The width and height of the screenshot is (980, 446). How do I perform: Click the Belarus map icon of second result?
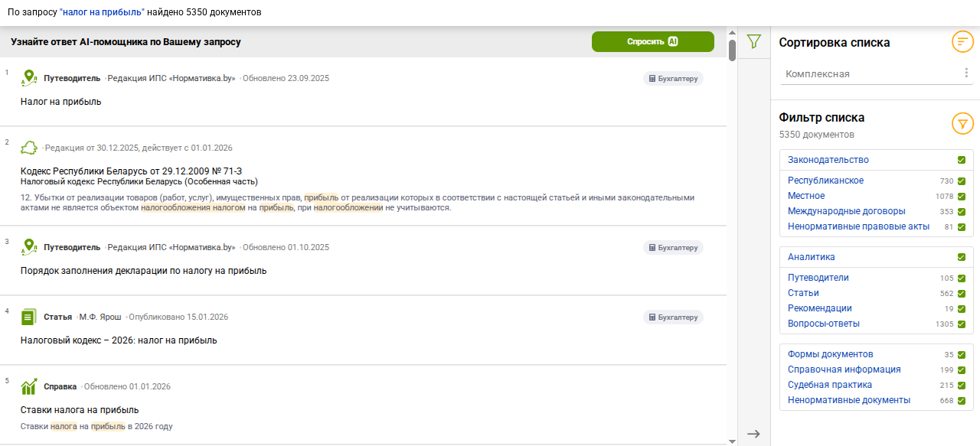29,148
